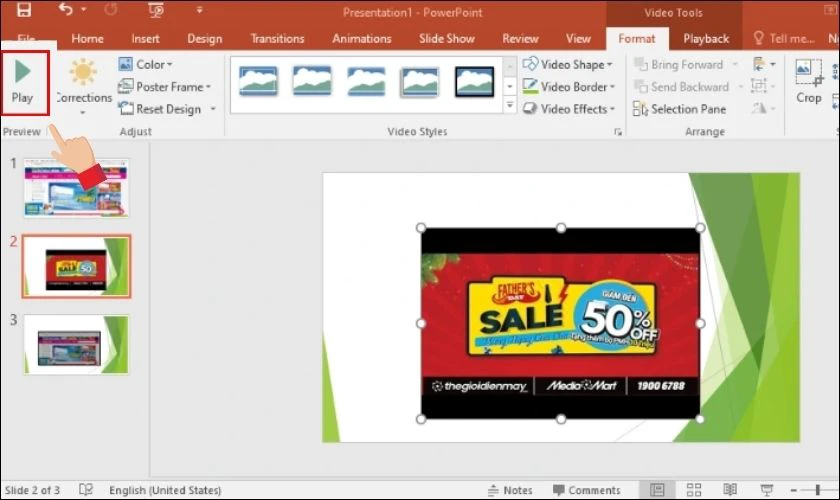840x500 pixels.
Task: Start slideshow from beginning icon in quick access
Action: pos(156,10)
